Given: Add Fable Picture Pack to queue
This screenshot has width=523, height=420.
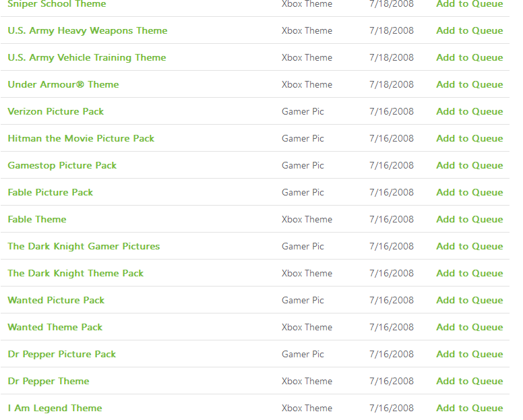Looking at the screenshot, I should (470, 193).
